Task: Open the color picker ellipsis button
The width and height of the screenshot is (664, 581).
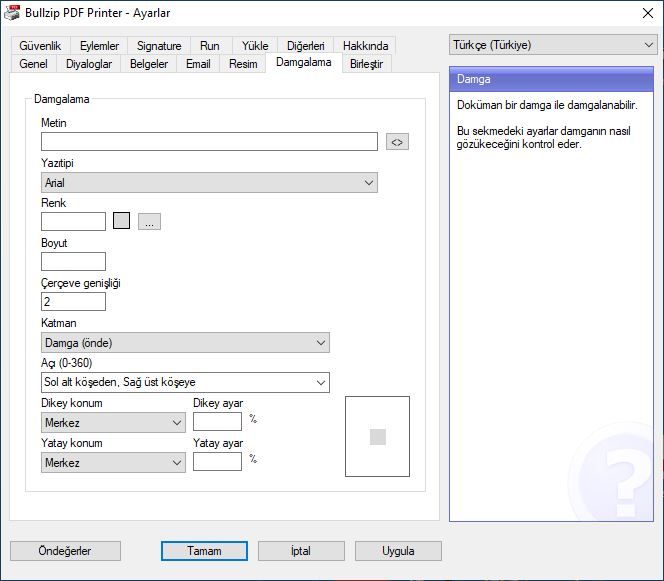Action: coord(149,221)
